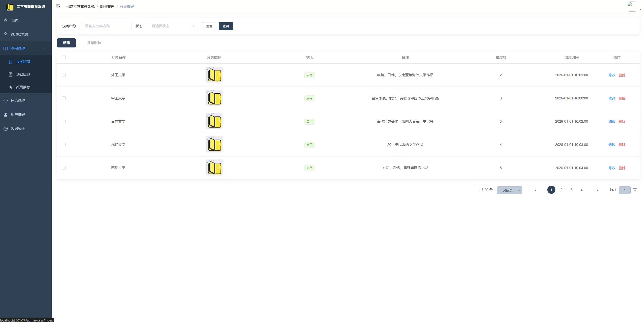Viewport: 644px width, 322px height.
Task: Click 修改 for 现代文学 row
Action: [612, 145]
